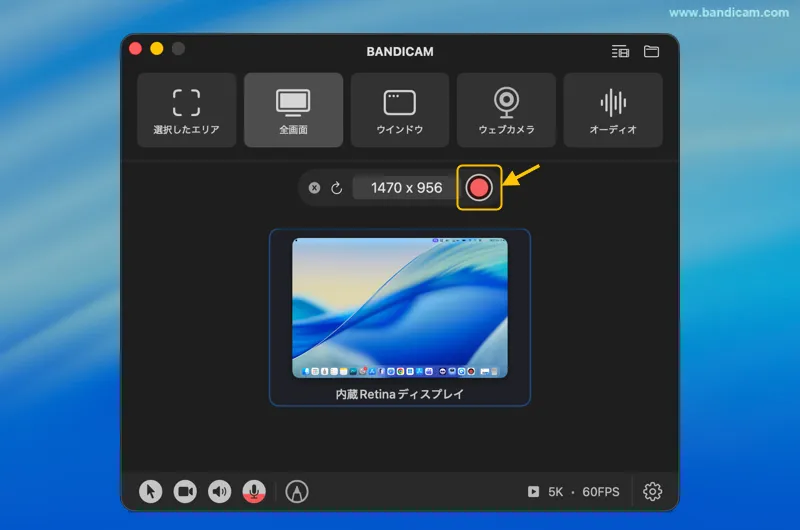Toggle system speaker audio recording
Image resolution: width=800 pixels, height=530 pixels.
(x=219, y=492)
